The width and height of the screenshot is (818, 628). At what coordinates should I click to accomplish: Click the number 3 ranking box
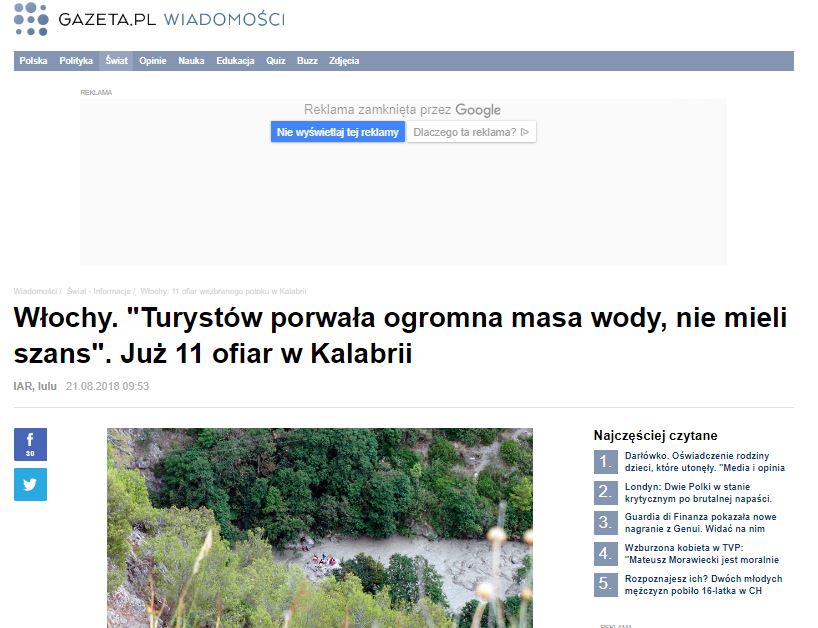606,523
